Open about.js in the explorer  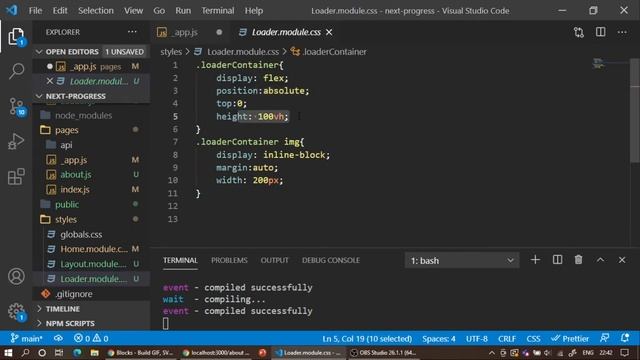(x=91, y=175)
